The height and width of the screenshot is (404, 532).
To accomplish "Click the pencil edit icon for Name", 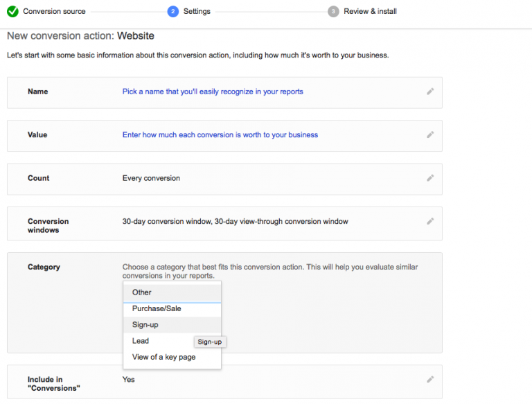I will click(430, 91).
